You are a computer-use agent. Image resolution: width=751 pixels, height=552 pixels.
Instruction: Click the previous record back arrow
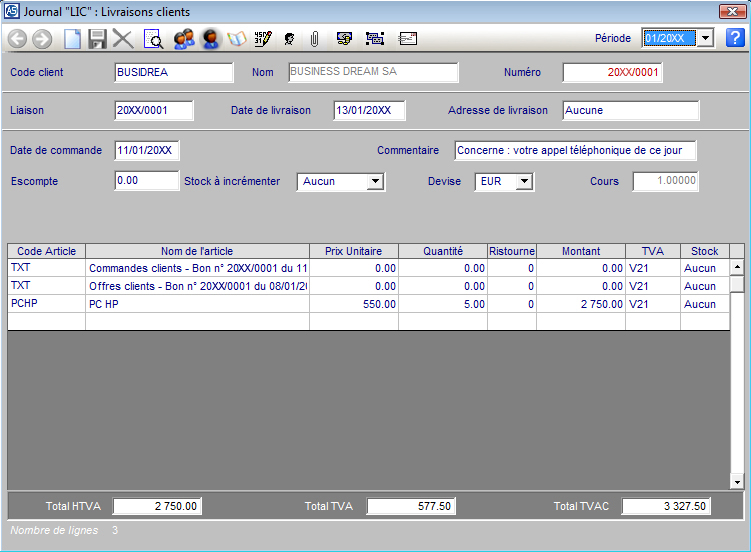[17, 39]
